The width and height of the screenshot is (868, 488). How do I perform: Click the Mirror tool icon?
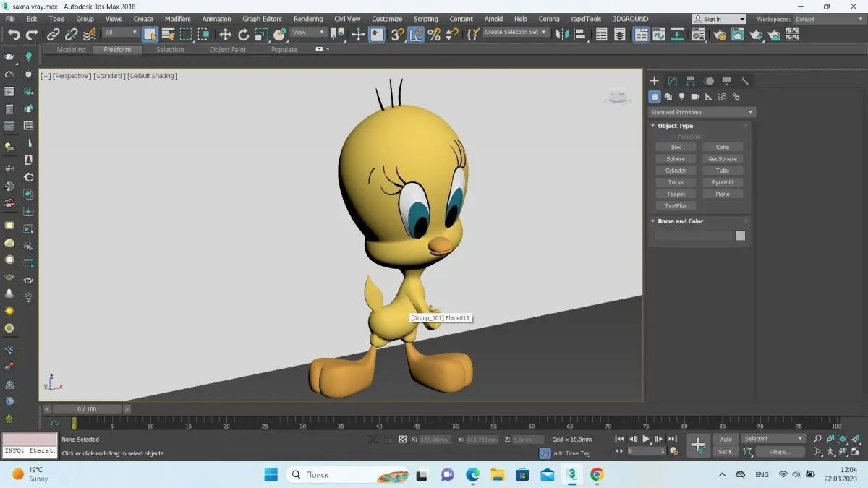[x=562, y=34]
